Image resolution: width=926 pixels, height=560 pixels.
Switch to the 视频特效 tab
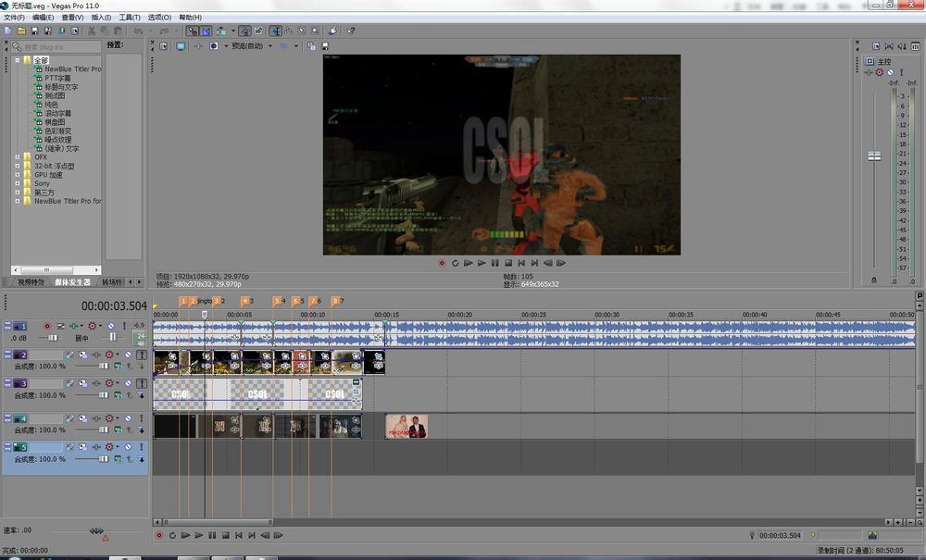31,282
